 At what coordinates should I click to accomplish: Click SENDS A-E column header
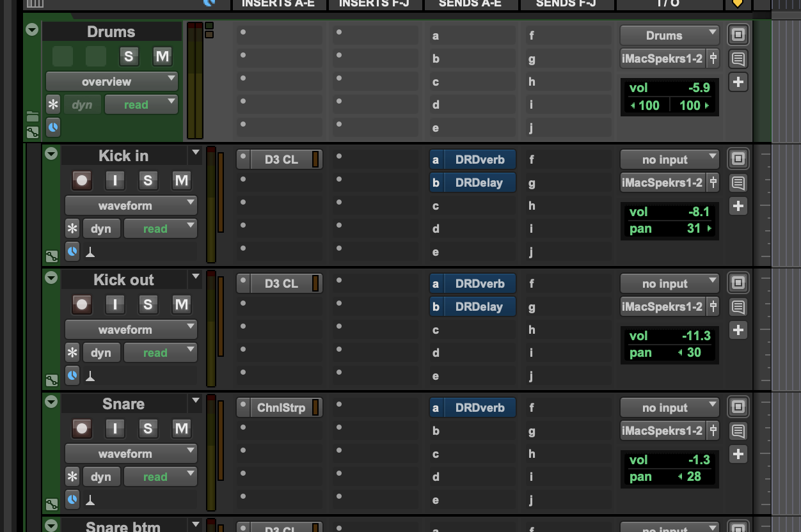point(470,4)
